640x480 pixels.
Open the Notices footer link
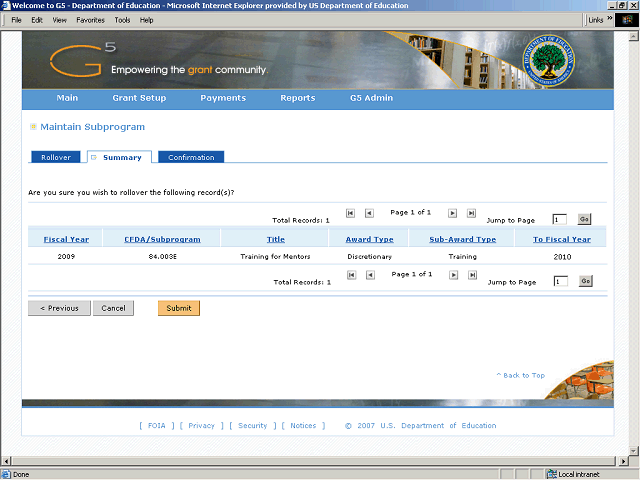(303, 426)
